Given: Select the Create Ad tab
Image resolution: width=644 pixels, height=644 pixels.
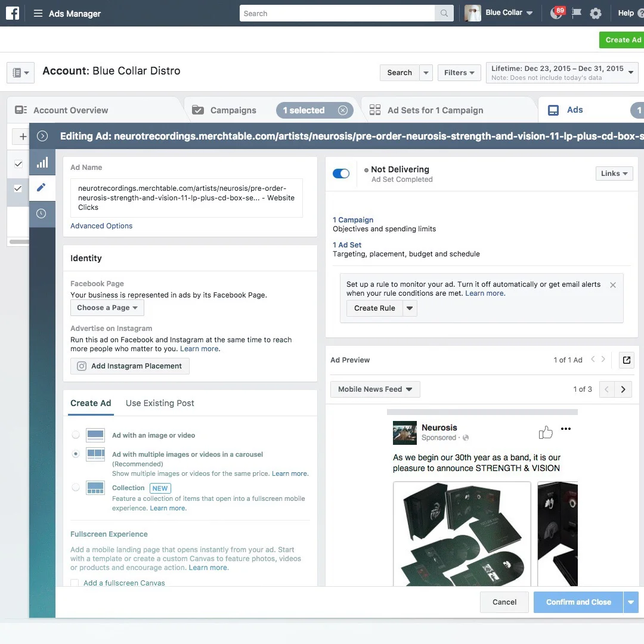Looking at the screenshot, I should tap(91, 403).
